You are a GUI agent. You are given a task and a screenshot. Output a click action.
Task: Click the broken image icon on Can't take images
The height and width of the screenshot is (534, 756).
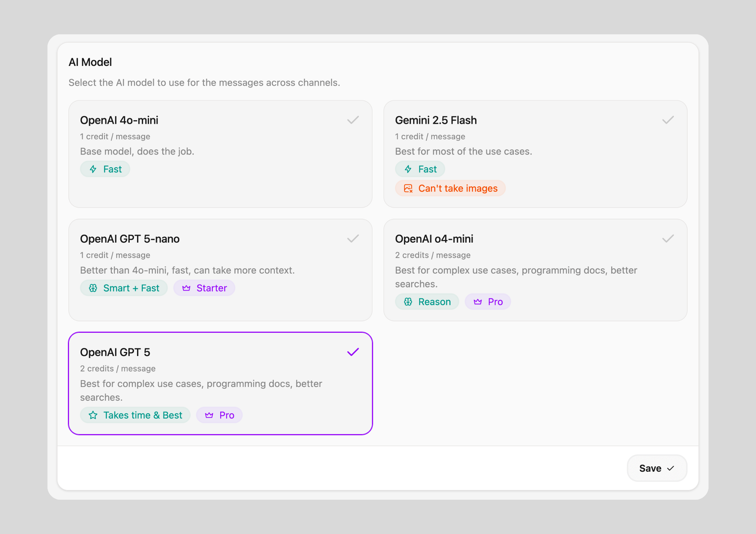click(408, 188)
